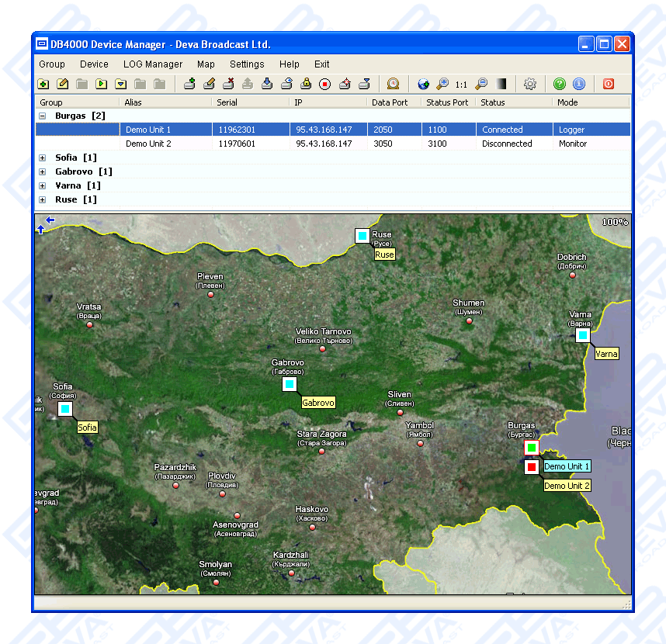
Task: Select the Demo Unit 2 device row
Action: coord(148,144)
